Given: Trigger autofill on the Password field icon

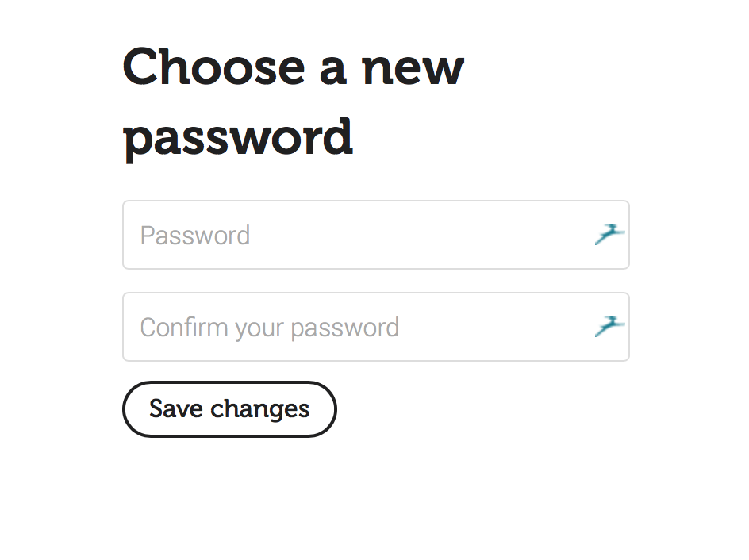Looking at the screenshot, I should point(609,235).
